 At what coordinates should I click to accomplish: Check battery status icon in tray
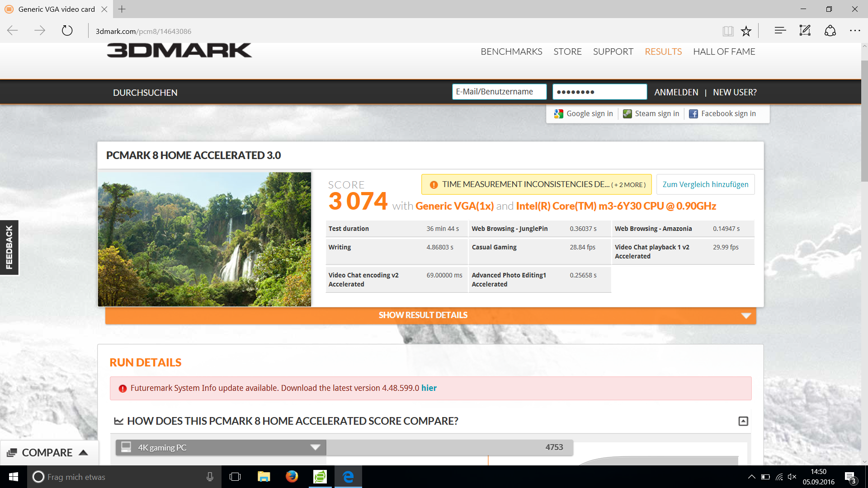pyautogui.click(x=765, y=477)
